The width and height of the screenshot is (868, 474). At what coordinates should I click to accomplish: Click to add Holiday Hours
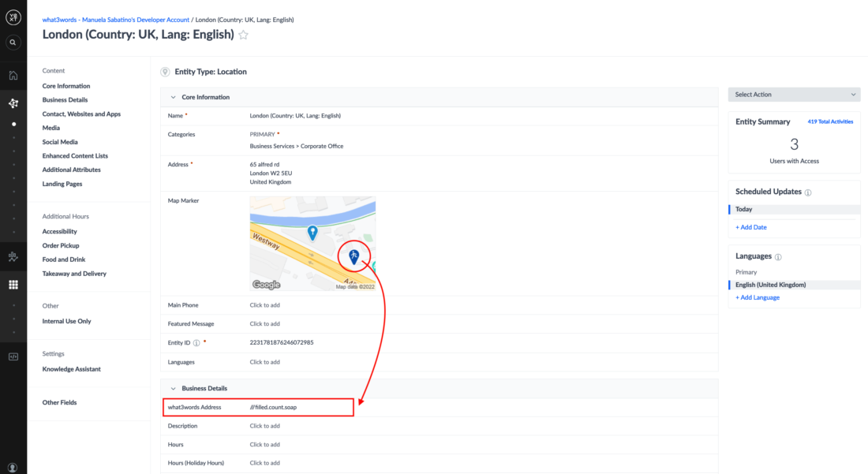[264, 464]
